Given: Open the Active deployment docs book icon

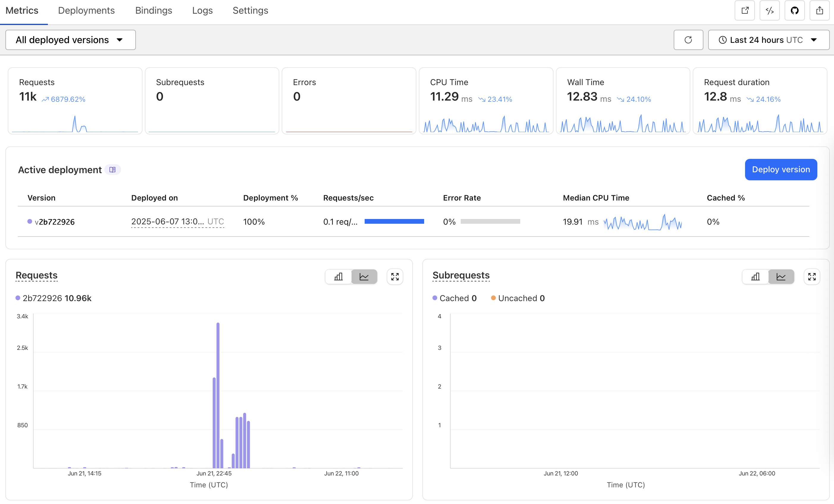Looking at the screenshot, I should coord(112,170).
